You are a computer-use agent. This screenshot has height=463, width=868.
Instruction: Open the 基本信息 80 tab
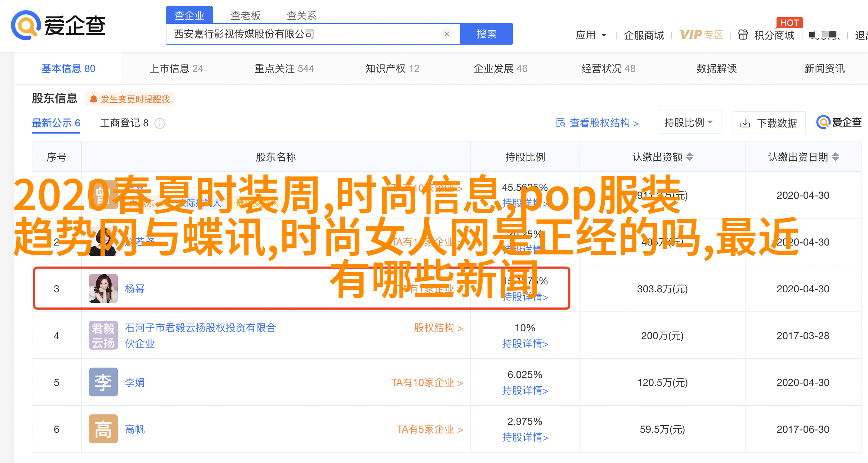[x=68, y=68]
